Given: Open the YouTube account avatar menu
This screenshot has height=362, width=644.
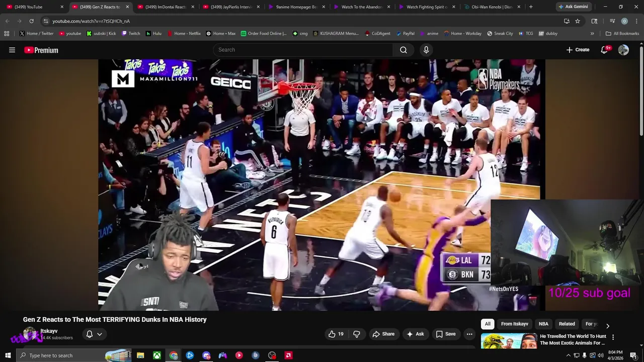Looking at the screenshot, I should click(x=623, y=50).
